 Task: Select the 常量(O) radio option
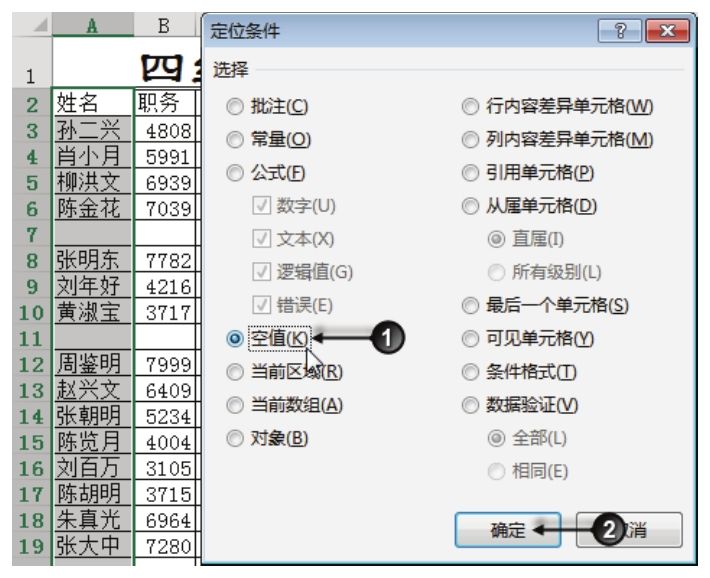(x=235, y=140)
